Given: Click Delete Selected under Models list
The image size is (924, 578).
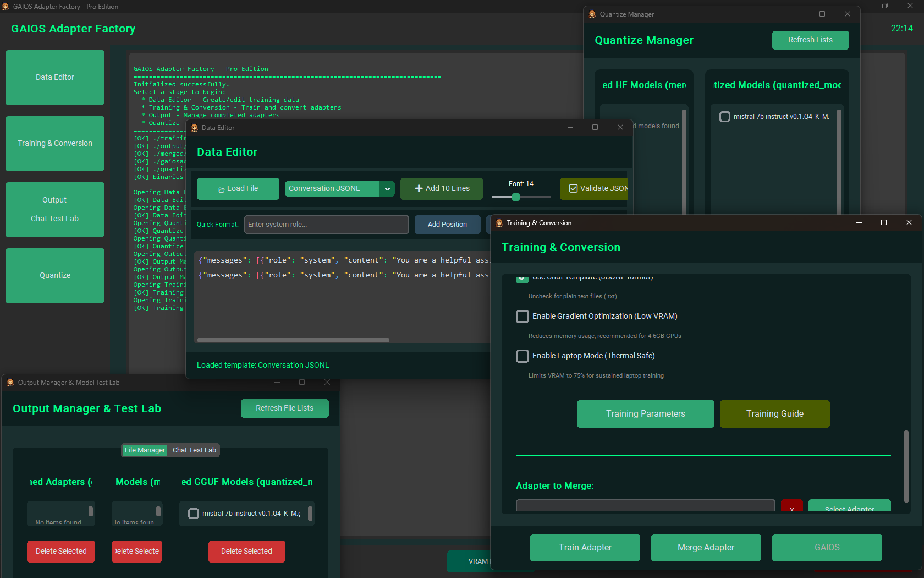Looking at the screenshot, I should [137, 552].
